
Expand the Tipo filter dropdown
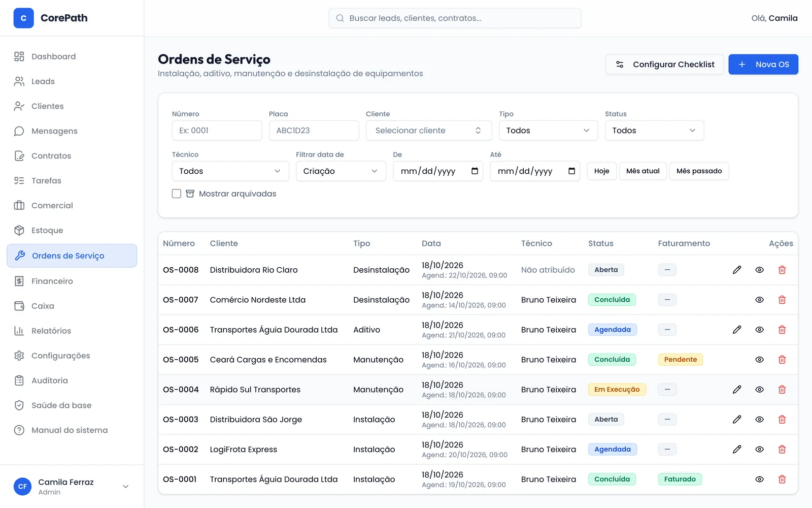(x=548, y=131)
